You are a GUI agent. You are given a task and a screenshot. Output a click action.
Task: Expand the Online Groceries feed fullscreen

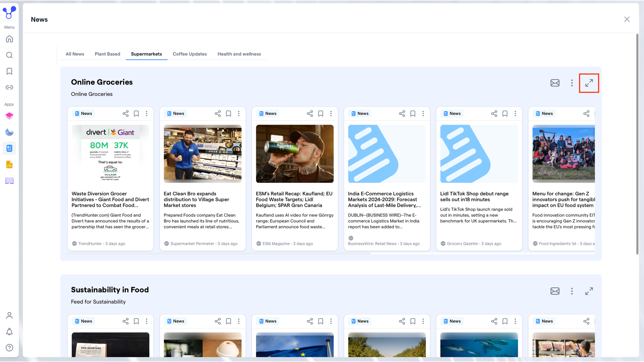tap(589, 83)
